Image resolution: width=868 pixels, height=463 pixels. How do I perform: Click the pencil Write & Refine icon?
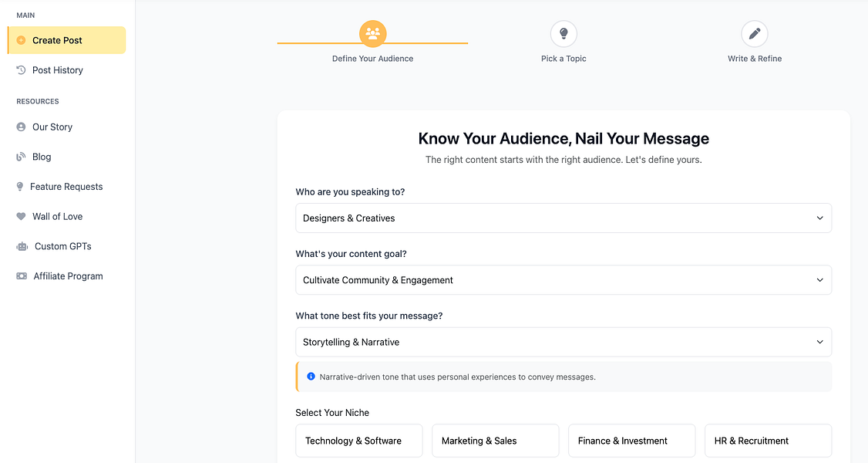point(755,34)
